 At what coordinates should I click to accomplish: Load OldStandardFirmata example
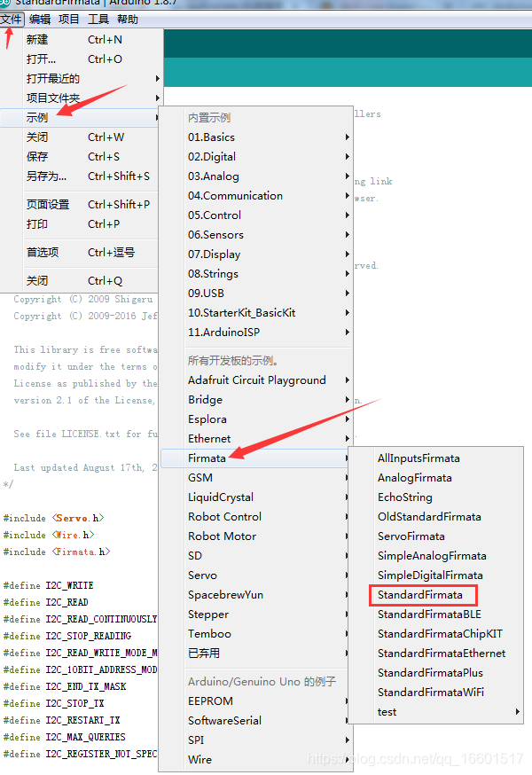click(435, 516)
